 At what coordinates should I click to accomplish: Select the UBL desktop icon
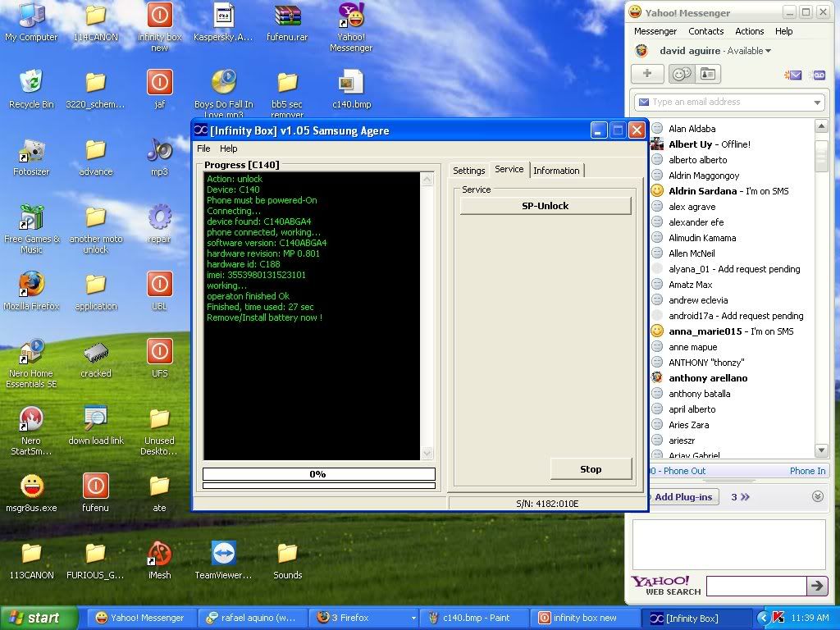pos(160,291)
